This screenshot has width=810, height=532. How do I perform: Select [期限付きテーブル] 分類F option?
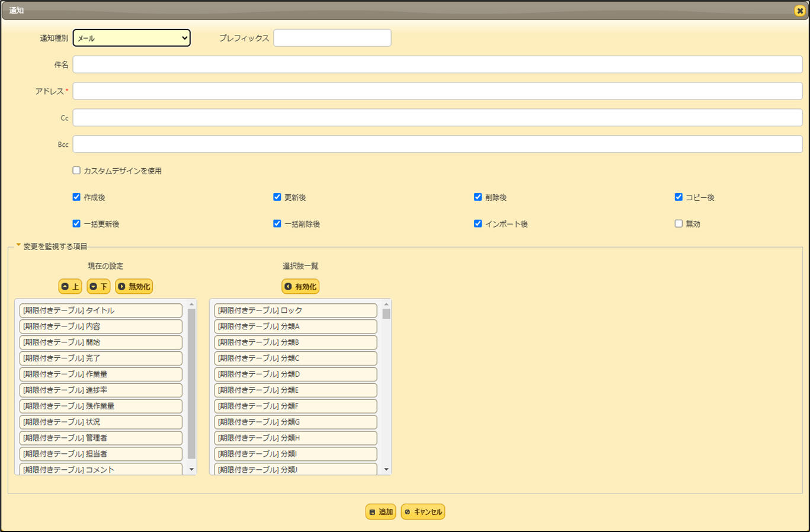click(x=296, y=406)
